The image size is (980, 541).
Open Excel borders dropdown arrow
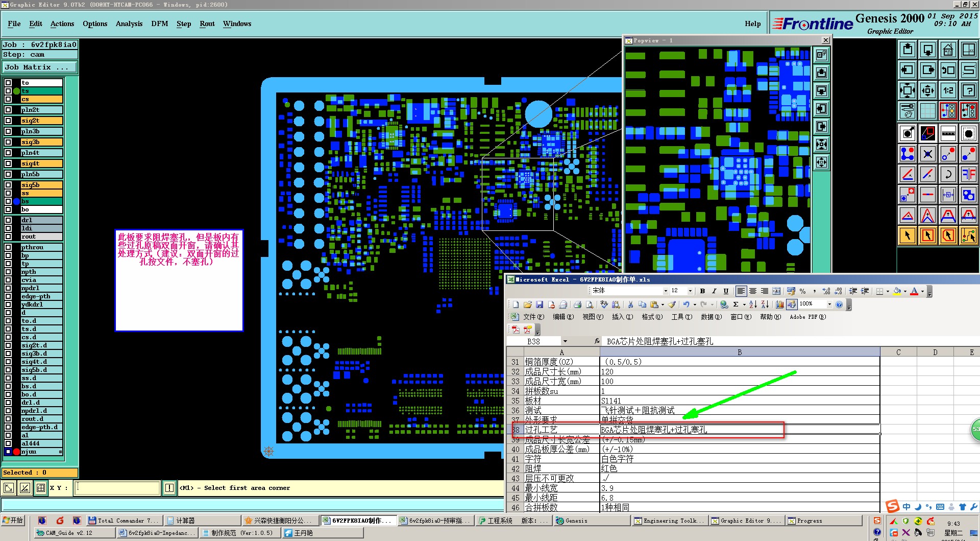[888, 291]
